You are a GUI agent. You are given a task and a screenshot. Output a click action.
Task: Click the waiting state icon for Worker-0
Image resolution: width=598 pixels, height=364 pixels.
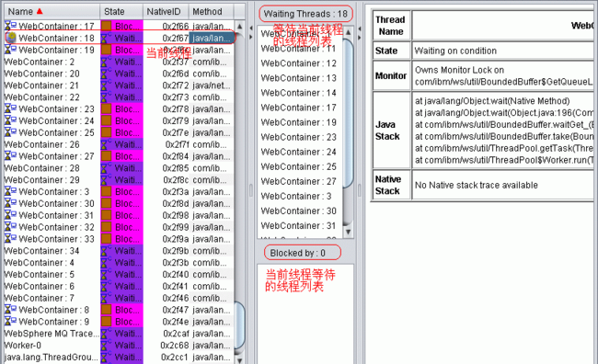107,345
